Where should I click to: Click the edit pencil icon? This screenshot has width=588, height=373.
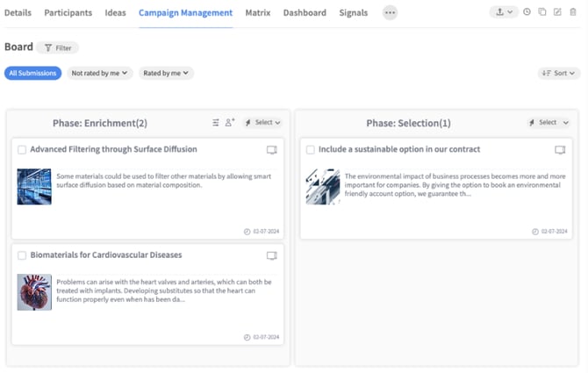point(557,12)
